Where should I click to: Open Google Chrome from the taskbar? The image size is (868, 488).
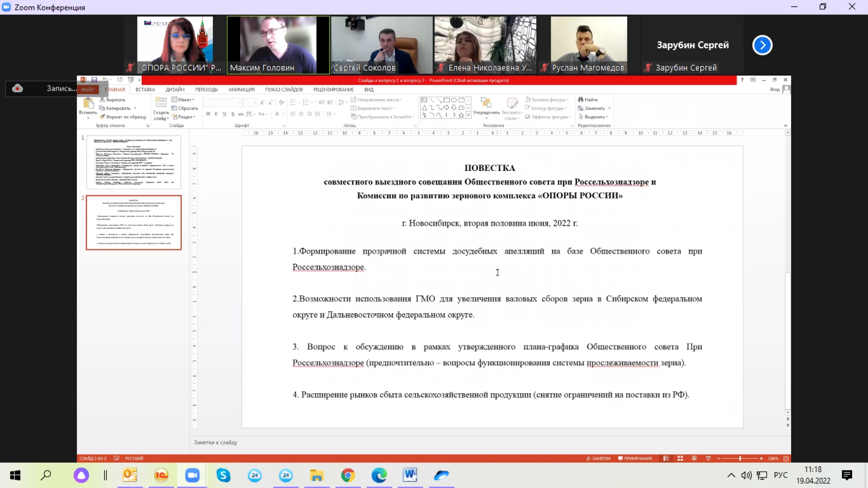[x=348, y=475]
